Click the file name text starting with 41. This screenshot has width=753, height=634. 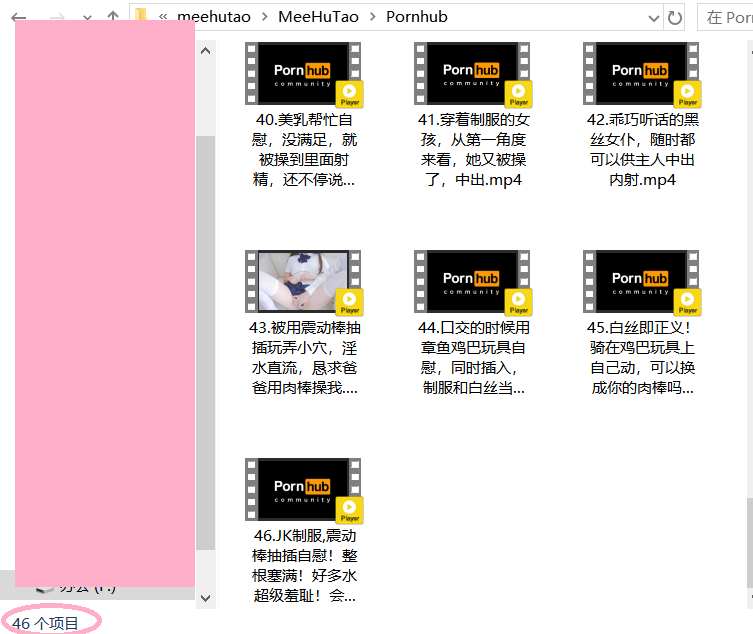(x=474, y=149)
